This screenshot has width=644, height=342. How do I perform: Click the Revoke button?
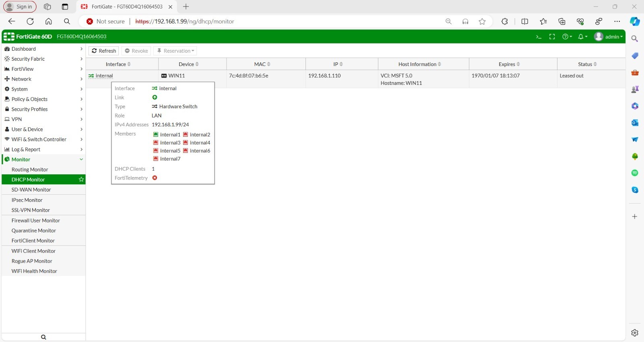pos(136,51)
